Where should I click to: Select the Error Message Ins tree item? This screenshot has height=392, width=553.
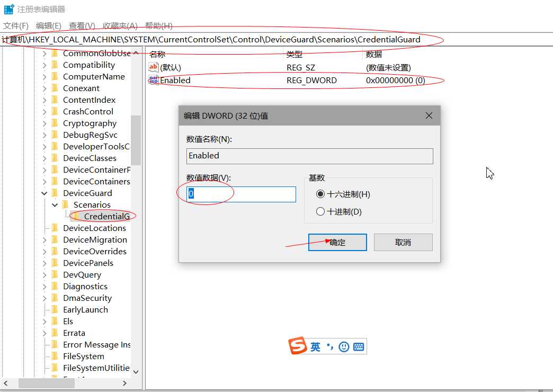pos(96,344)
